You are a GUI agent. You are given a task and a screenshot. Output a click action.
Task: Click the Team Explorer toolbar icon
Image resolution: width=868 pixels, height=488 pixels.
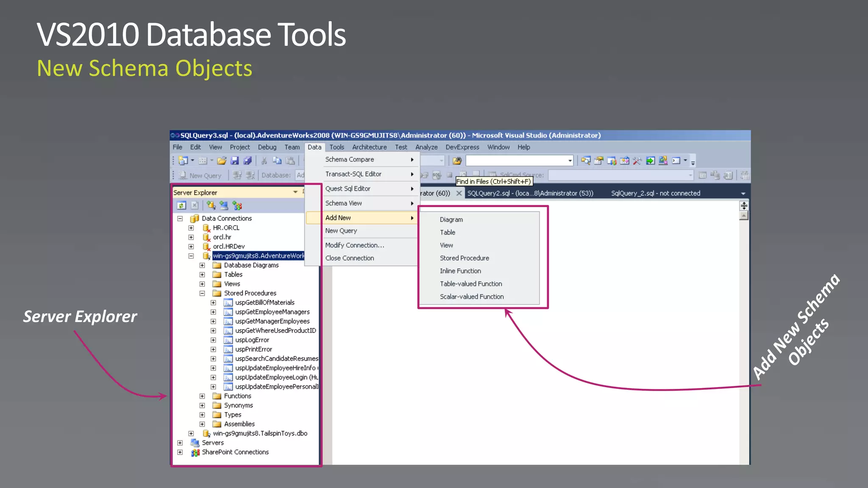(x=612, y=161)
